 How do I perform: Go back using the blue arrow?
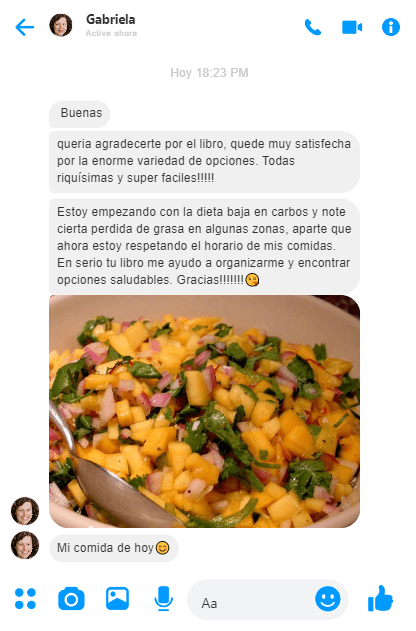[25, 27]
